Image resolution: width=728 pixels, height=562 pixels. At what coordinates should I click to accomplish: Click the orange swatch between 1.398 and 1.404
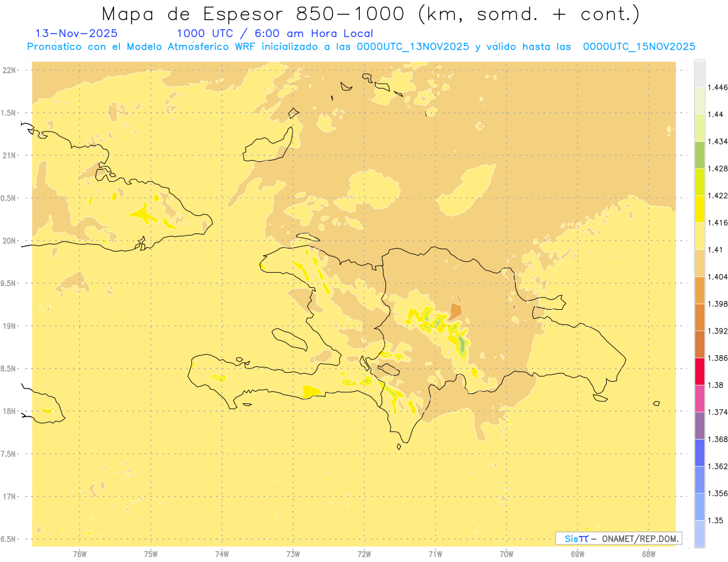point(699,290)
